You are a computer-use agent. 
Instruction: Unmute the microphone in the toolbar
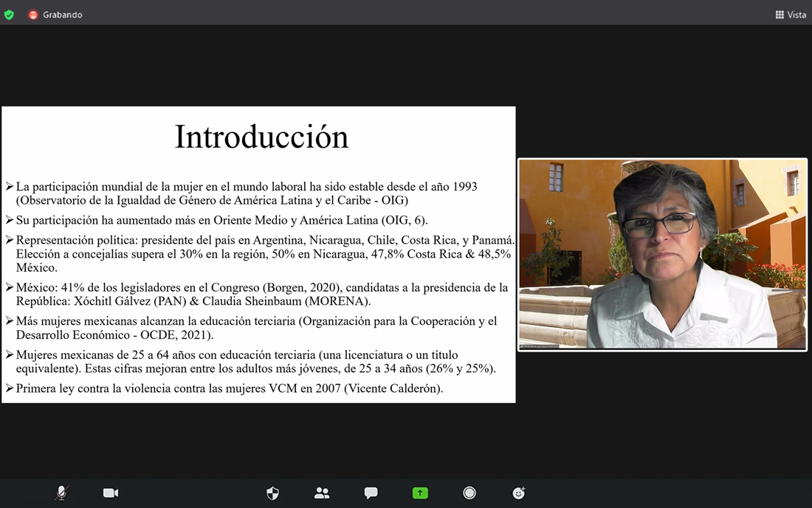(61, 493)
